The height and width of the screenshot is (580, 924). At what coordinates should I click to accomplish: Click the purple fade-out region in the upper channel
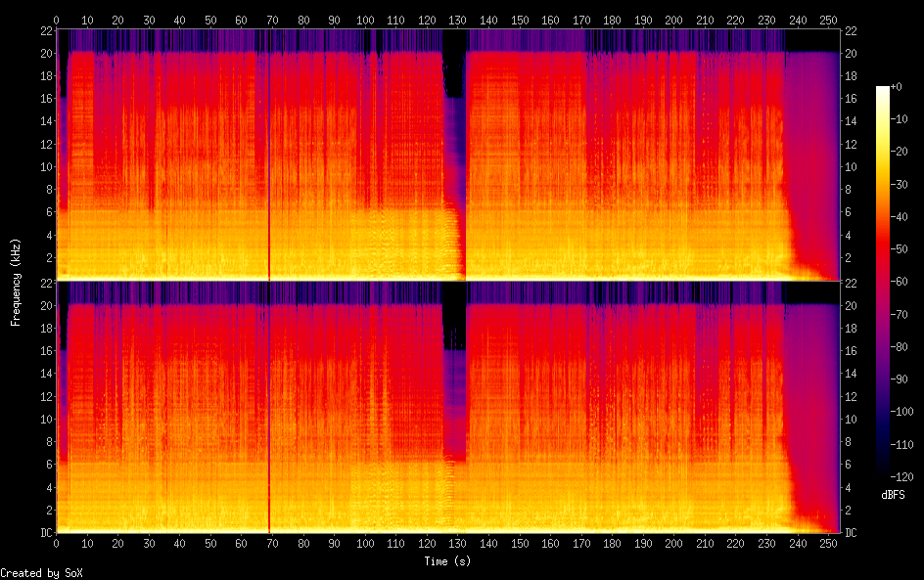(x=812, y=147)
